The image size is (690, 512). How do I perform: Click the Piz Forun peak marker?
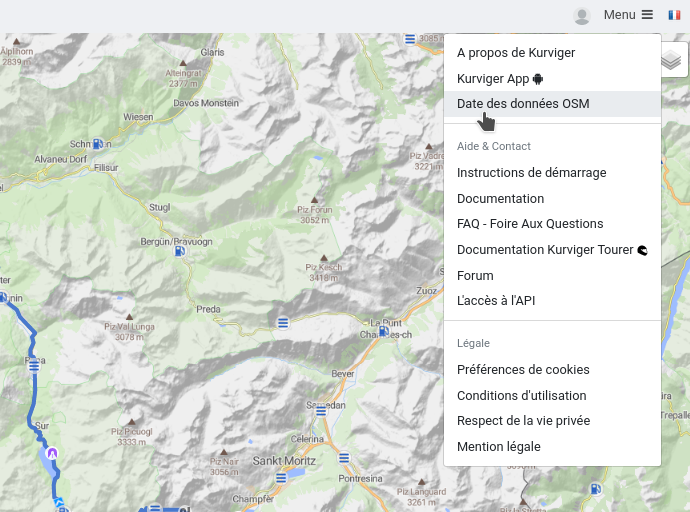click(314, 200)
